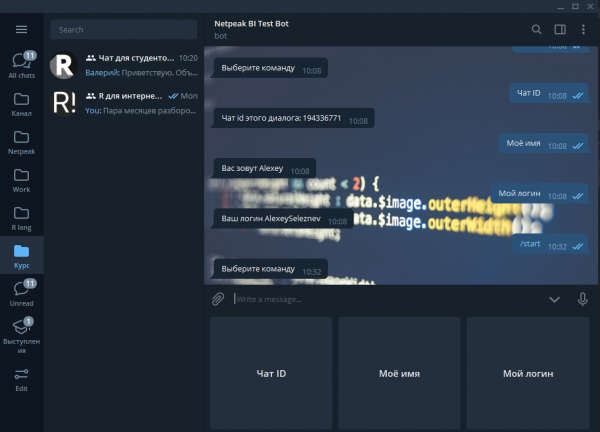This screenshot has width=600, height=432.
Task: Start voice message recording with microphone
Action: pyautogui.click(x=582, y=298)
